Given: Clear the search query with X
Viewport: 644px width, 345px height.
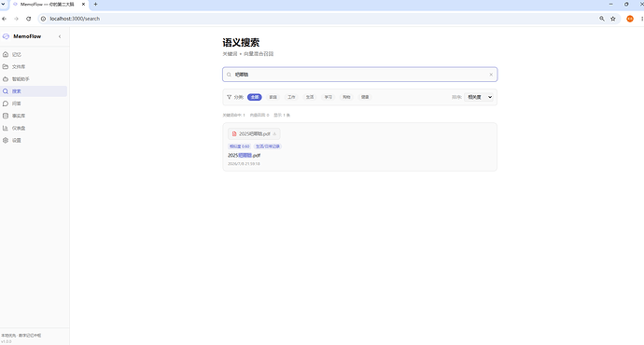Looking at the screenshot, I should [491, 75].
